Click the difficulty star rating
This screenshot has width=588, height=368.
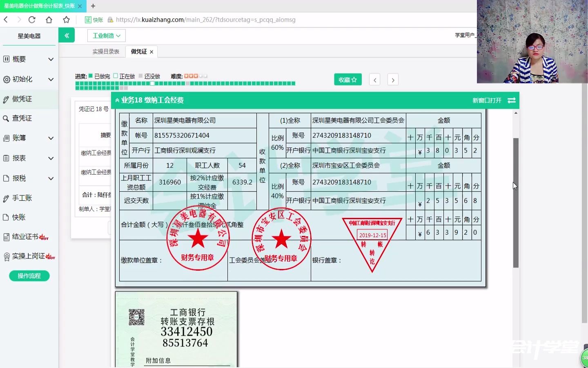pyautogui.click(x=196, y=76)
